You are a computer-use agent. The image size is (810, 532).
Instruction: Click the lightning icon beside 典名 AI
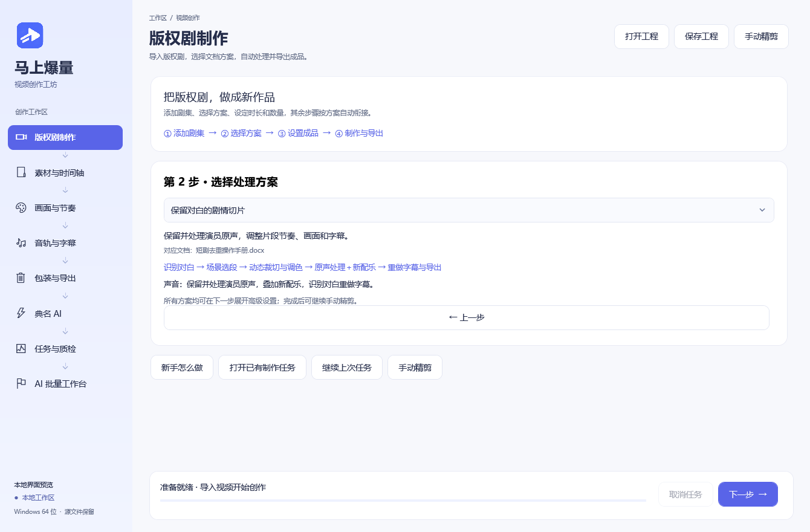tap(21, 313)
